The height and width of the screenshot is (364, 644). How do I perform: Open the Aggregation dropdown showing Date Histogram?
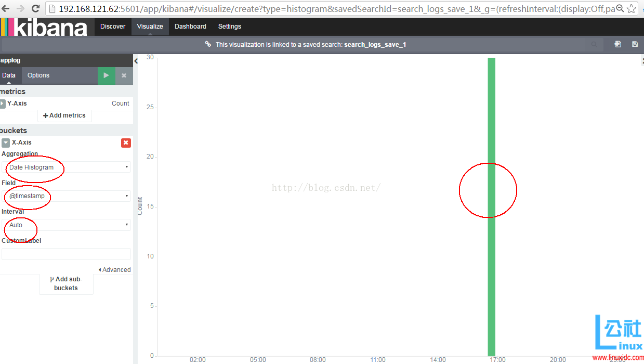point(67,167)
